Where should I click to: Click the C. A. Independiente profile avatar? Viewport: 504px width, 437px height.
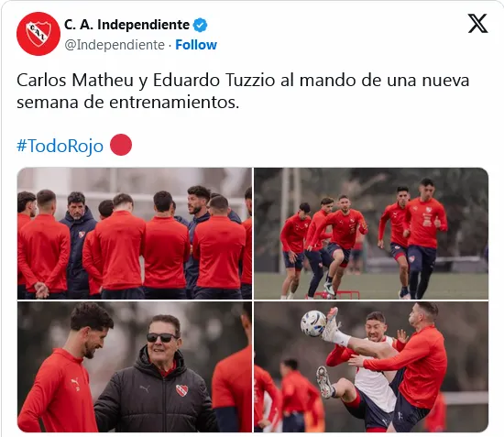tap(38, 34)
